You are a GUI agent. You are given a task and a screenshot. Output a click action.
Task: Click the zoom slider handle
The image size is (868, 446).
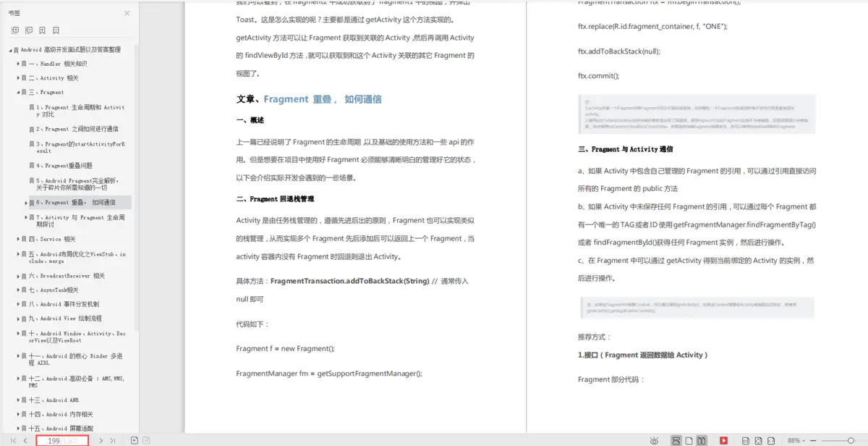click(x=850, y=440)
